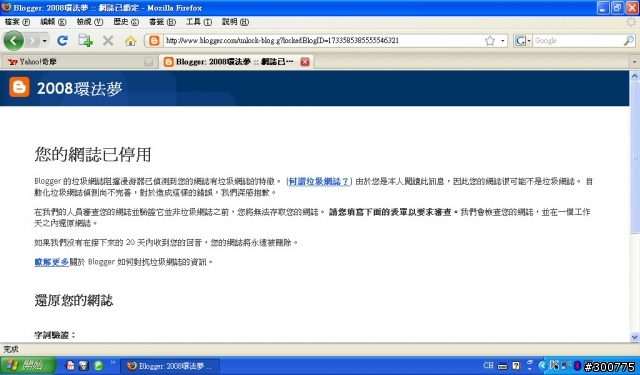Click the page scroll down arrow
640x375 pixels.
635,337
